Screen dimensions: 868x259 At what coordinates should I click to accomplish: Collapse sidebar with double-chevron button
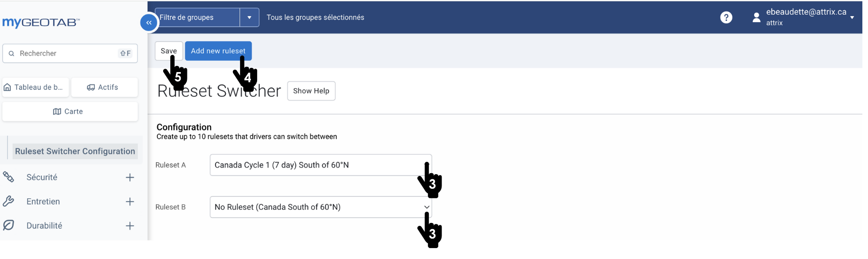149,22
